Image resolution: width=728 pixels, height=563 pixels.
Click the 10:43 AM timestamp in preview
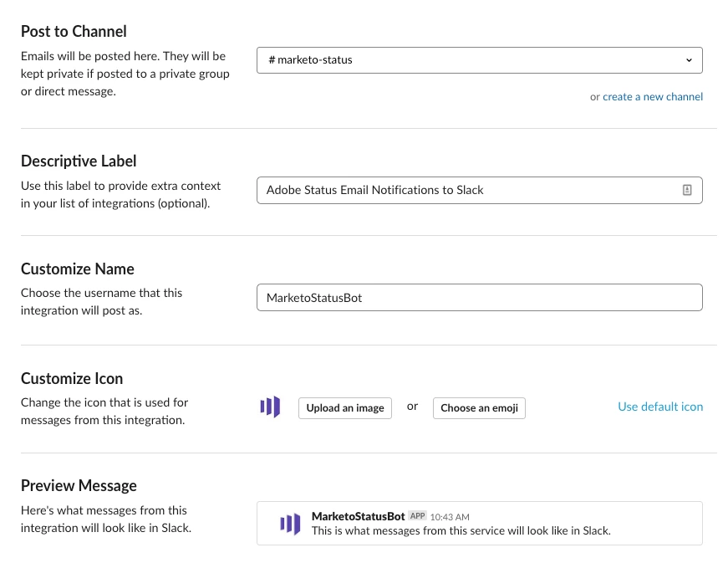[450, 517]
